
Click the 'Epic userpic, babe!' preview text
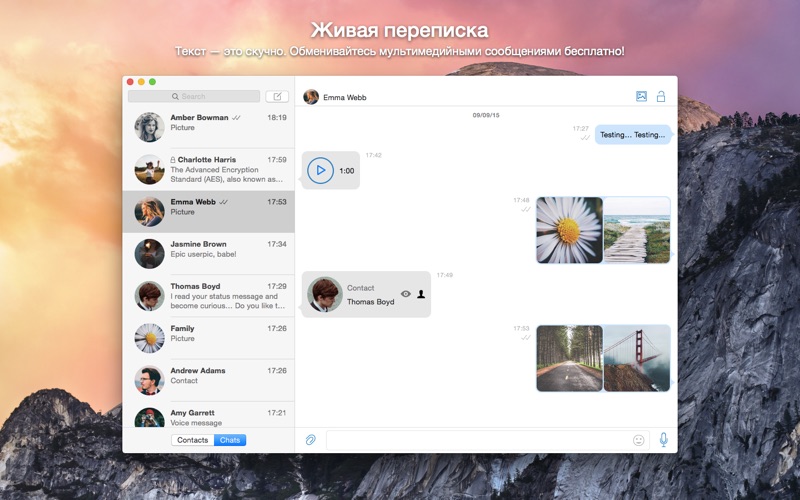(x=203, y=254)
